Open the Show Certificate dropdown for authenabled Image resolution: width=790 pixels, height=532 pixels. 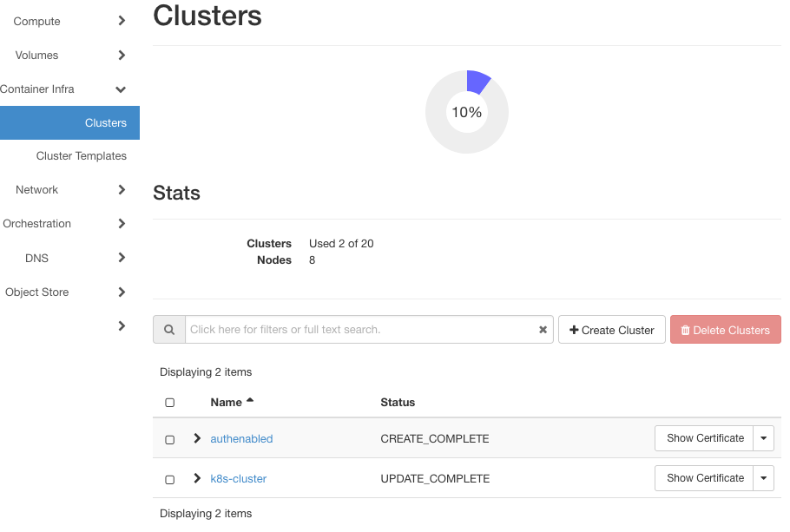[763, 438]
